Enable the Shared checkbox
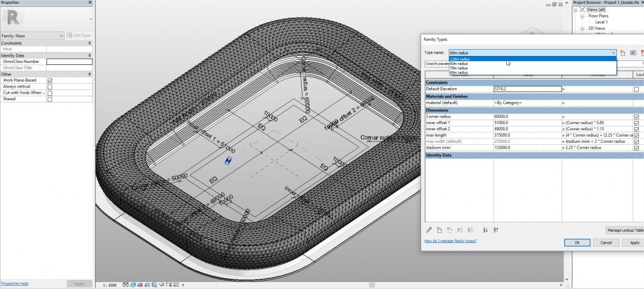644x289 pixels. coord(50,99)
